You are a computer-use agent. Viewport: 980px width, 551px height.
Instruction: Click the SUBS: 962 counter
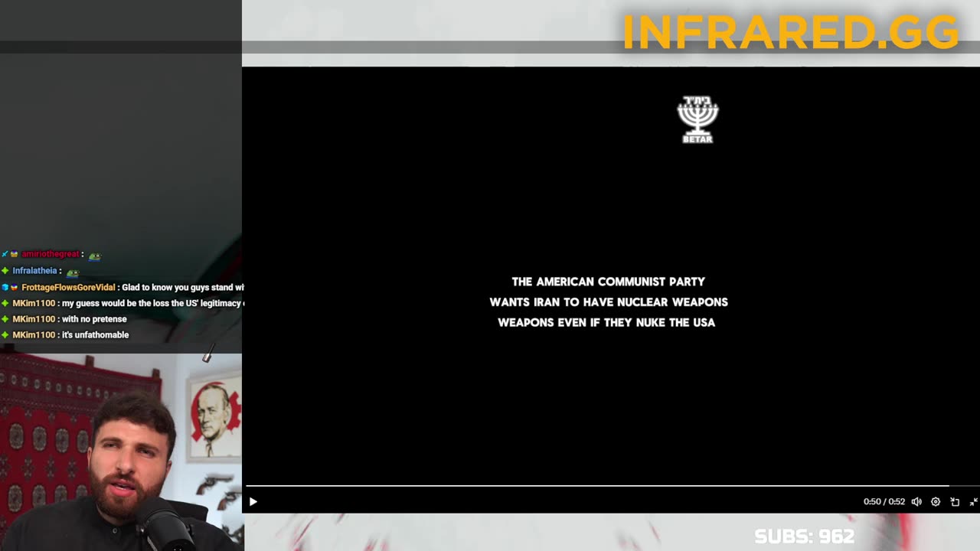(x=804, y=536)
